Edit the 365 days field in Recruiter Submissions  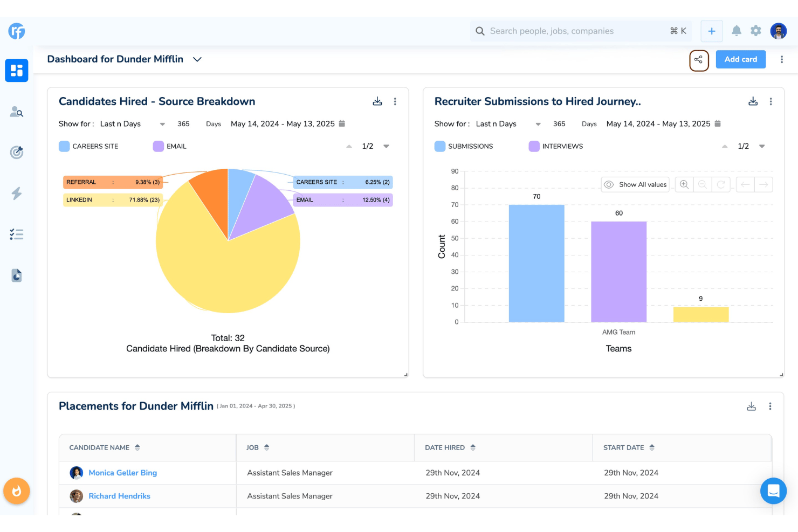pos(560,123)
